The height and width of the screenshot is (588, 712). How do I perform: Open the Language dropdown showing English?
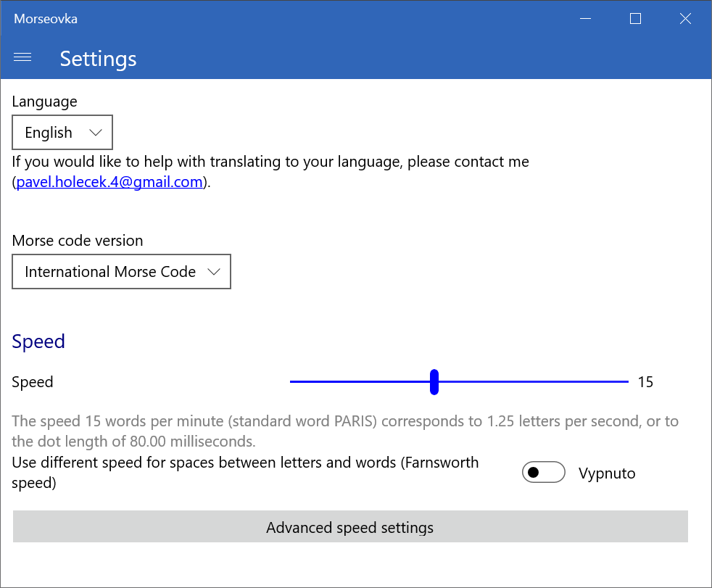click(62, 132)
